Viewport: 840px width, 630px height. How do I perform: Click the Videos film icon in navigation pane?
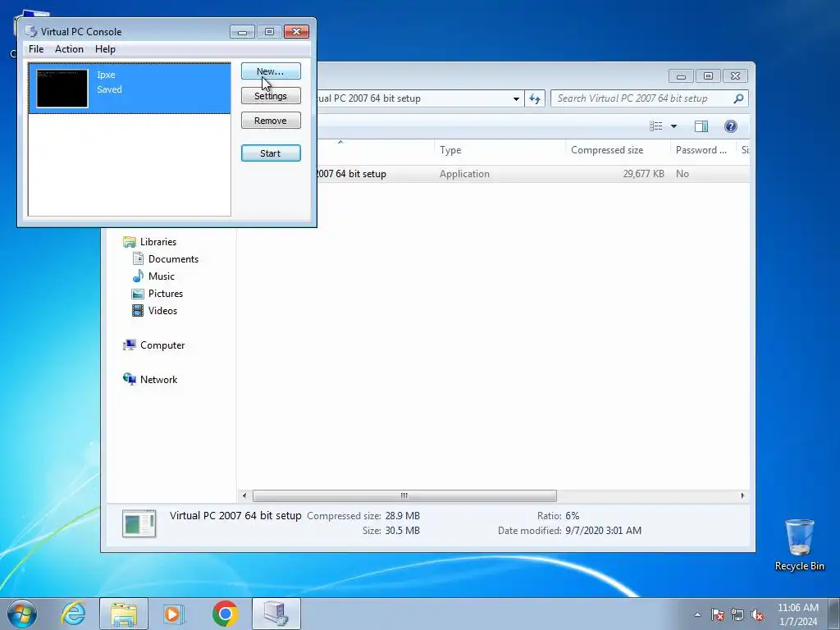click(138, 310)
